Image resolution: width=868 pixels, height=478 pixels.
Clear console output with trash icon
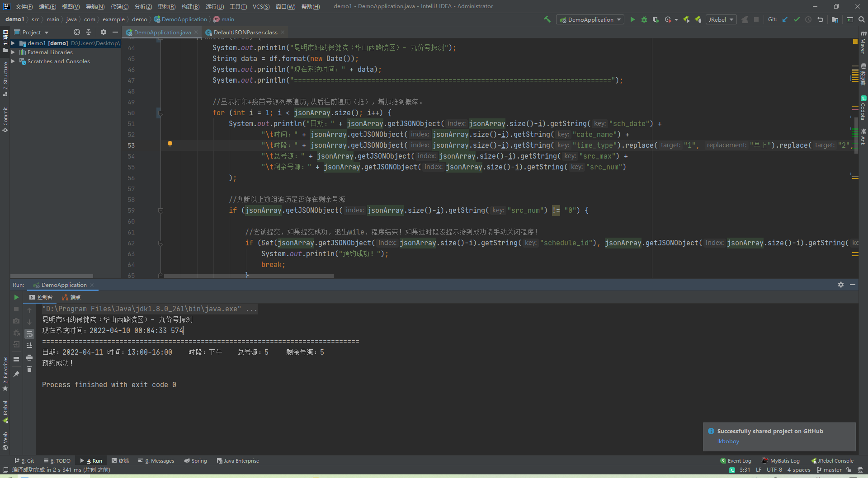click(x=29, y=369)
